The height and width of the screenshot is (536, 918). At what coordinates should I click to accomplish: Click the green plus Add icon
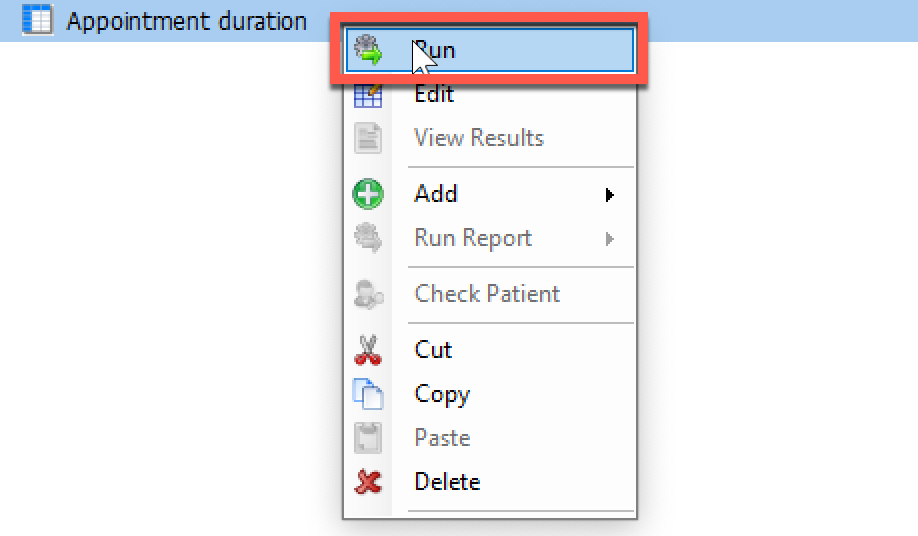[x=368, y=194]
